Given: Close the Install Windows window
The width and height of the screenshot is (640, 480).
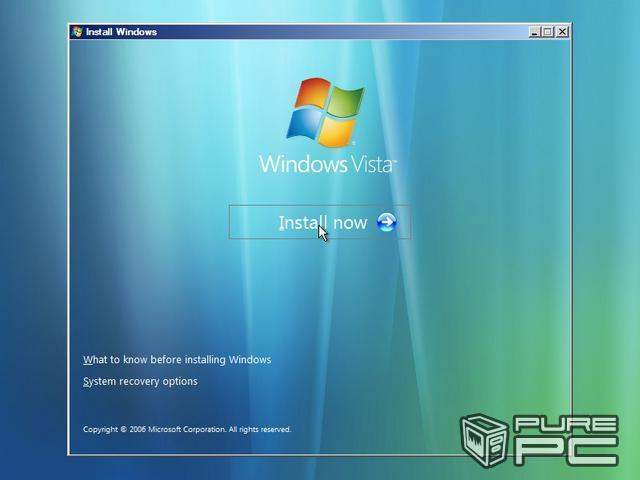Looking at the screenshot, I should [x=562, y=32].
